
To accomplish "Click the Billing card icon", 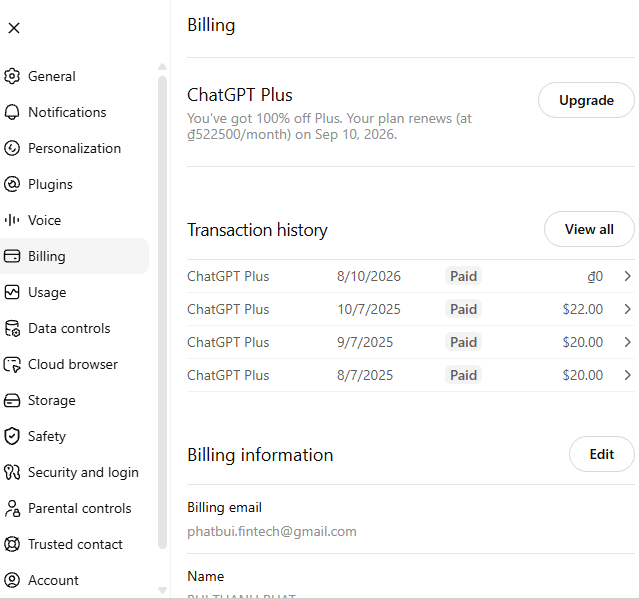I will [12, 256].
